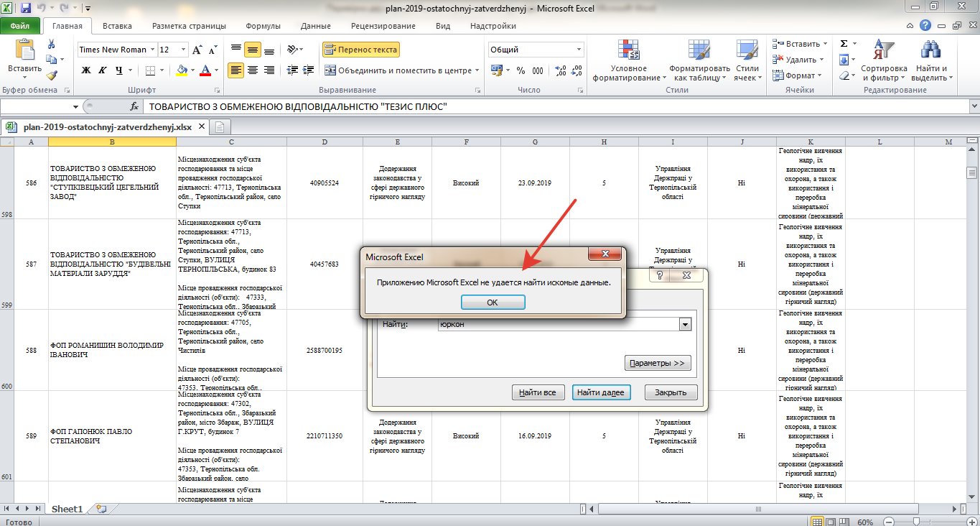Click the large Вставить paste icon
Image resolution: width=980 pixels, height=526 pixels.
point(24,50)
